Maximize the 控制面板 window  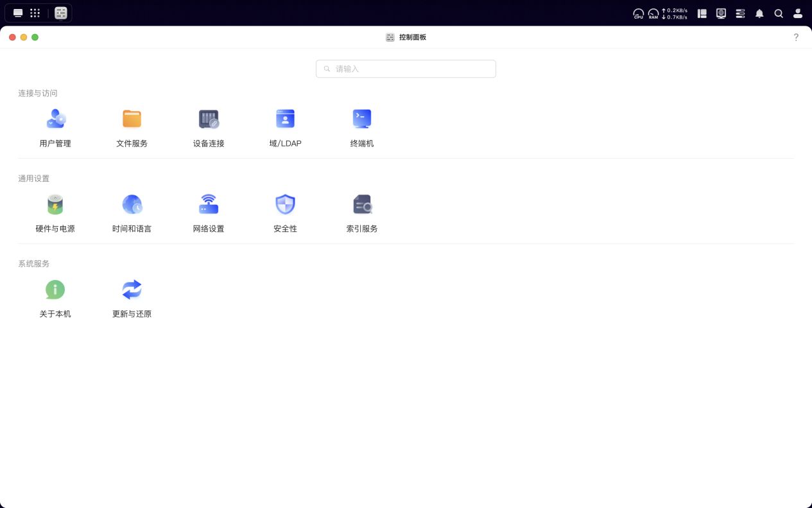point(35,37)
